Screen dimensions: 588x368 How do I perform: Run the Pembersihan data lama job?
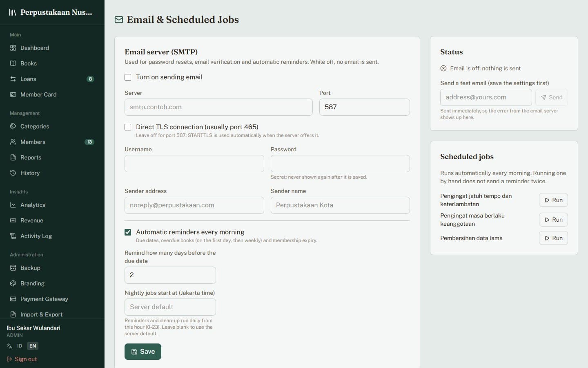[x=553, y=238]
